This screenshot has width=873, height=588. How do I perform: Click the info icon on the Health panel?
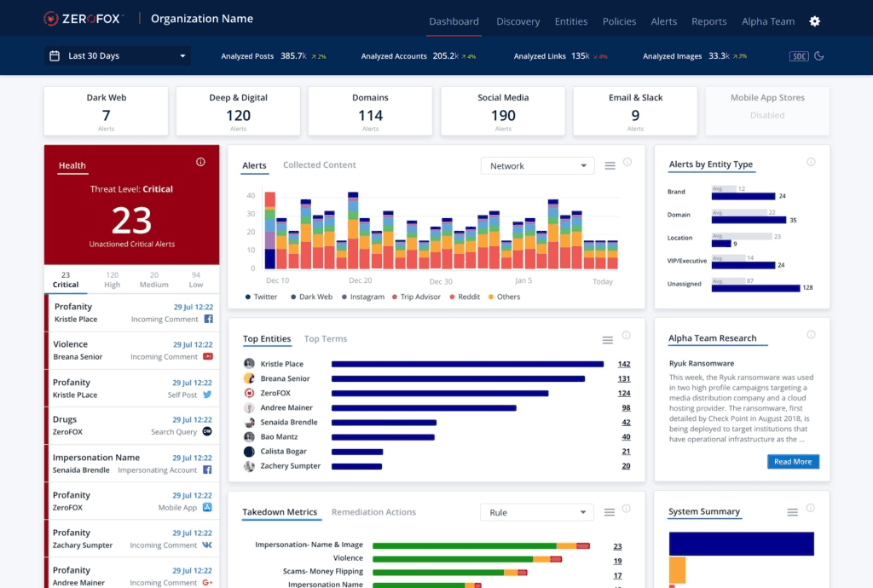coord(199,161)
